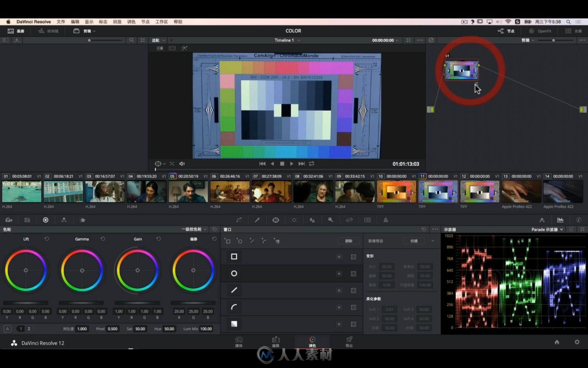Open the 节点 menu in the menu bar
The width and height of the screenshot is (588, 368).
tap(145, 22)
